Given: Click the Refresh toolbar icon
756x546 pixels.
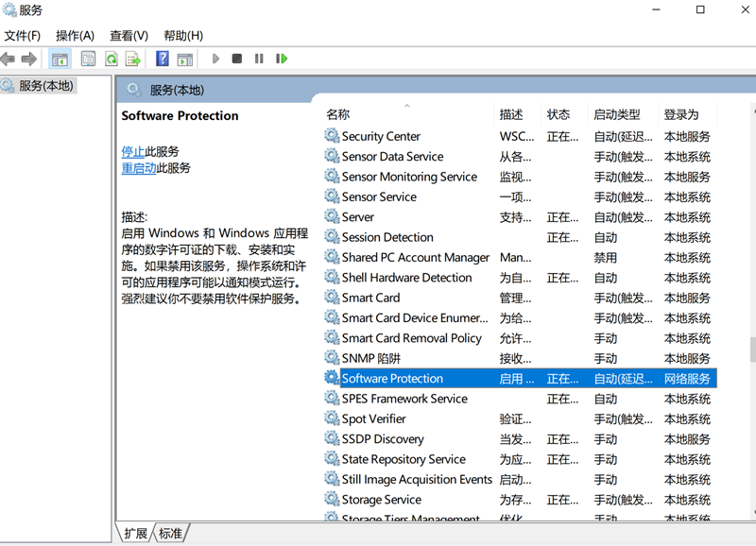Looking at the screenshot, I should [x=111, y=59].
